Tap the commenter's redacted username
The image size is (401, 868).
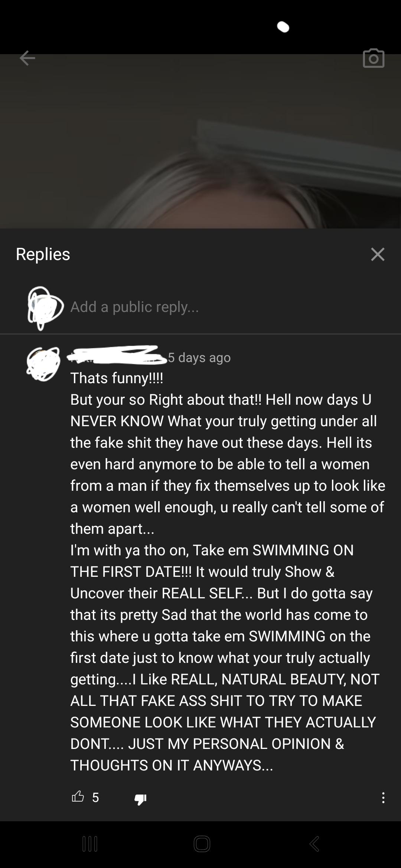[116, 355]
